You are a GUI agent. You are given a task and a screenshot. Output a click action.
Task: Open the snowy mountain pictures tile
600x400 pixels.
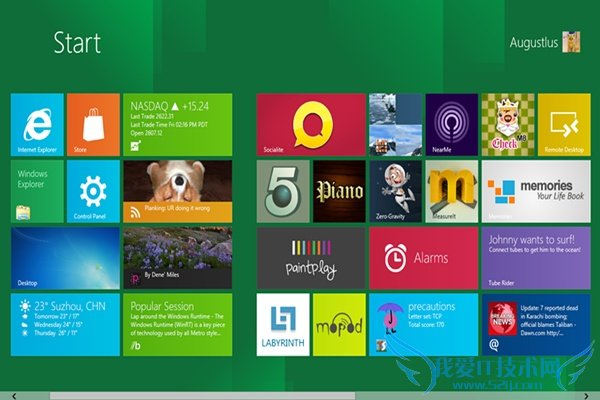point(396,124)
